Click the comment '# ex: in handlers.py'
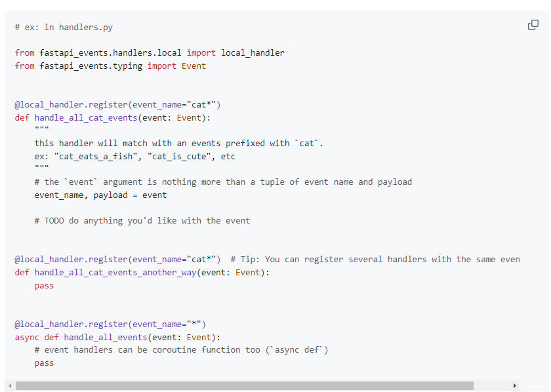 [x=64, y=28]
